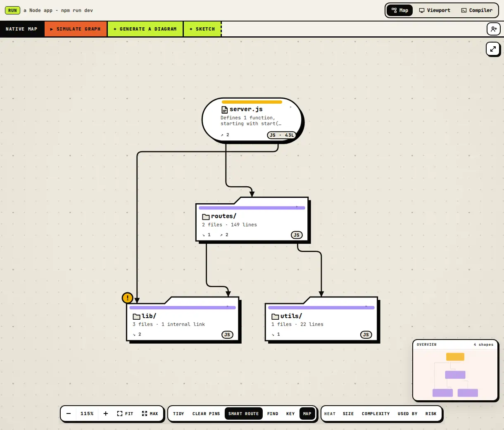Click the 115% zoom level
The height and width of the screenshot is (430, 504).
tap(87, 413)
